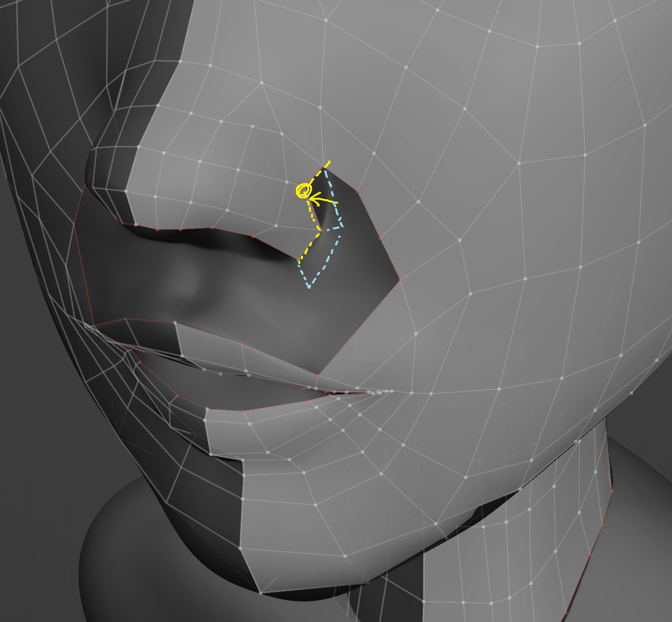Select the green vertex at the nostril edge end
The height and width of the screenshot is (622, 672).
[299, 260]
